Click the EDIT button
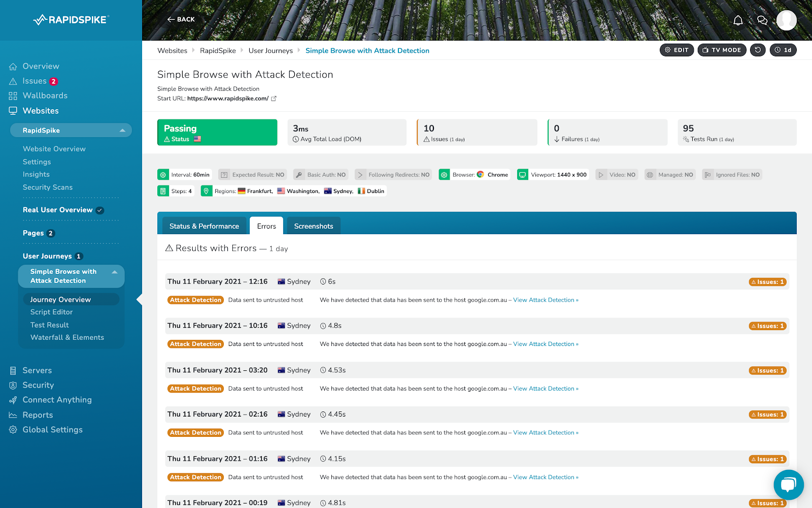The image size is (812, 508). click(676, 50)
